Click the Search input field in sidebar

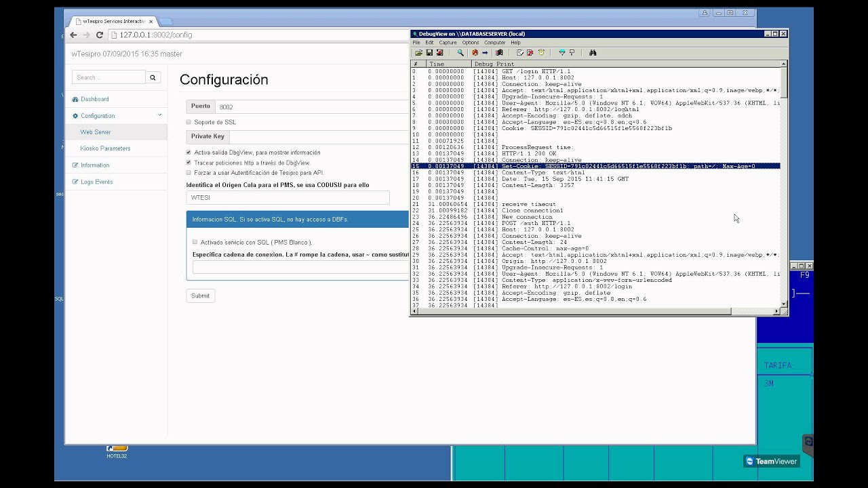pyautogui.click(x=108, y=77)
